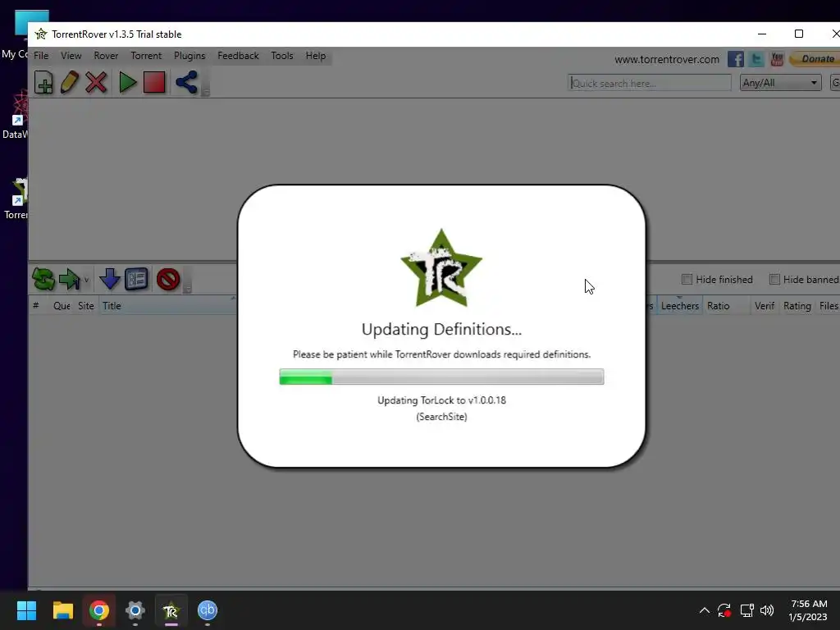This screenshot has height=630, width=840.
Task: Enable the Hide banned checkbox
Action: pos(774,279)
